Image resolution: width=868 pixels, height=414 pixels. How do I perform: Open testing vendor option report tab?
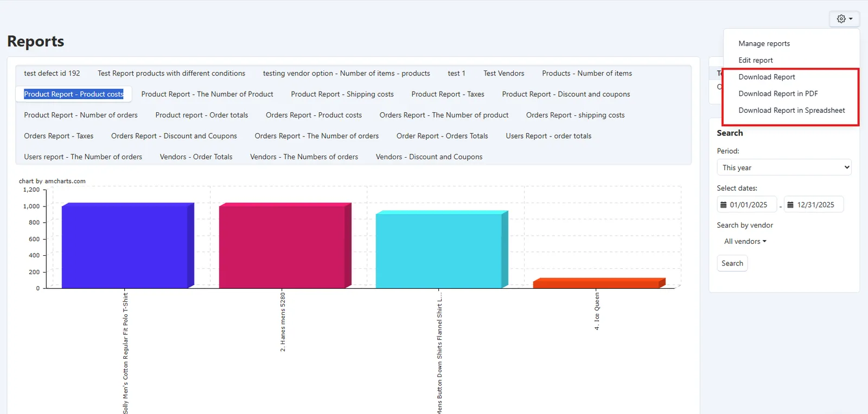point(347,73)
